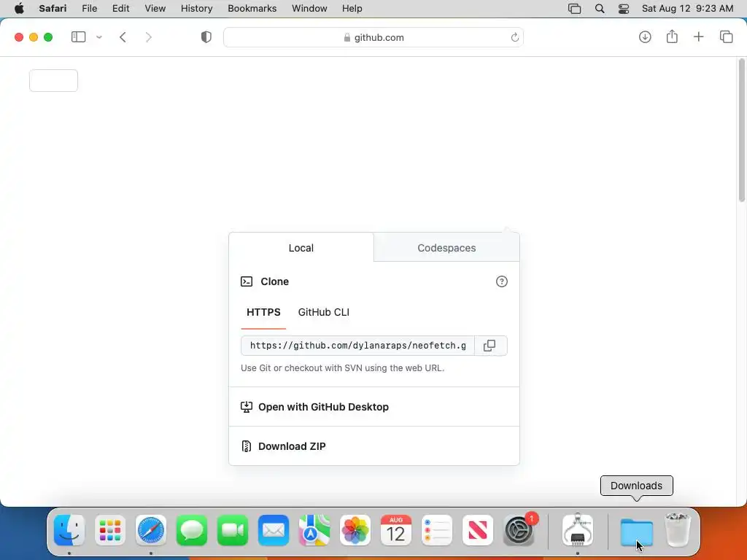
Task: Open the Bookmarks menu
Action: tap(252, 9)
